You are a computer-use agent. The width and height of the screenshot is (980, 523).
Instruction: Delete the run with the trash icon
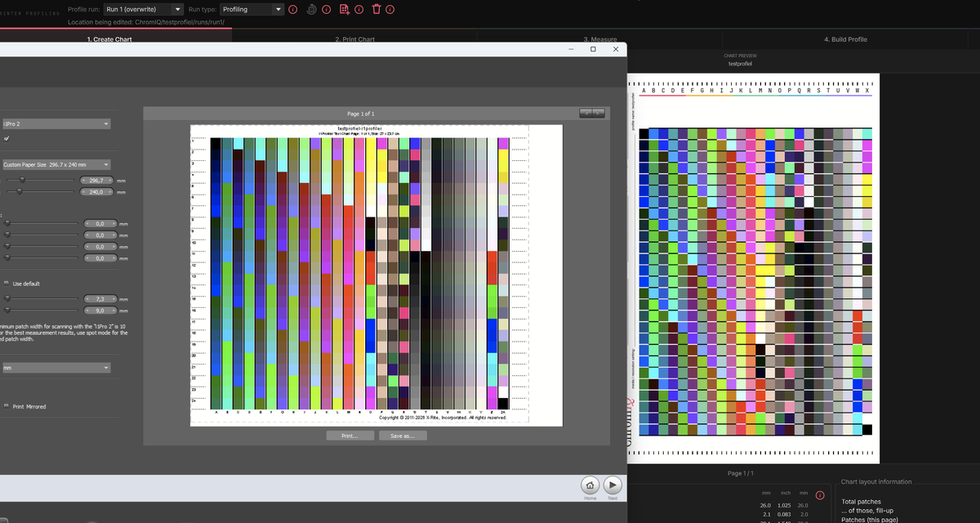(376, 9)
